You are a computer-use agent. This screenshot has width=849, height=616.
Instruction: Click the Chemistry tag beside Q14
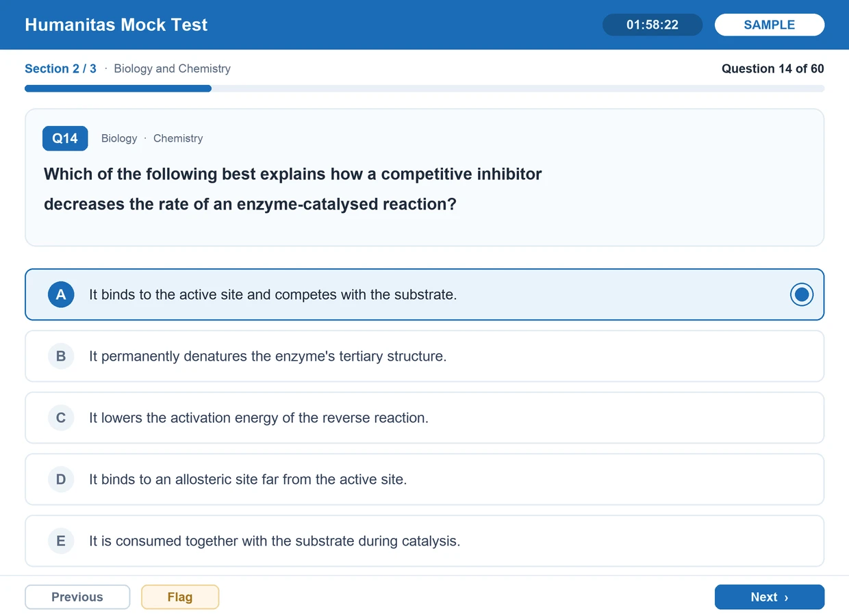pyautogui.click(x=178, y=138)
